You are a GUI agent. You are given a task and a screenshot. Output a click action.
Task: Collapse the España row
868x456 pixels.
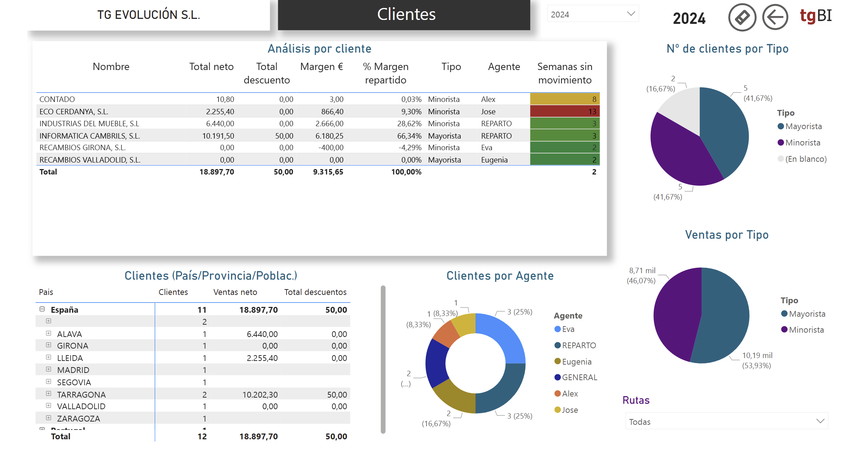pyautogui.click(x=42, y=309)
